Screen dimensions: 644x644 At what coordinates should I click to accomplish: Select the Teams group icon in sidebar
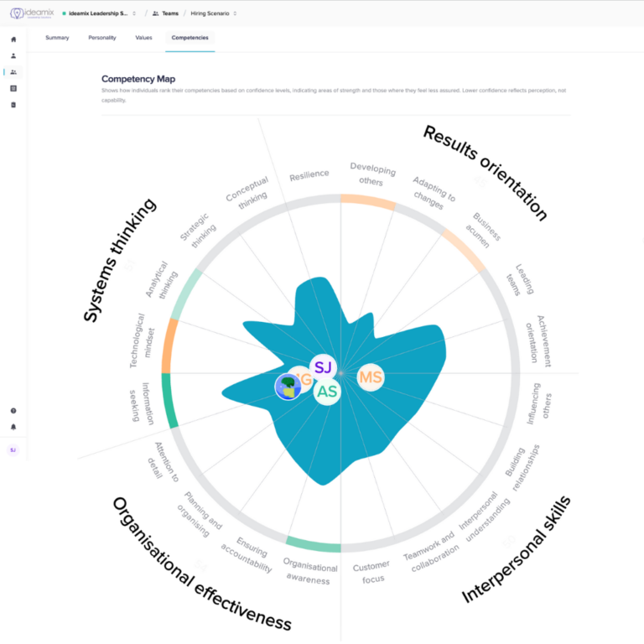click(13, 72)
